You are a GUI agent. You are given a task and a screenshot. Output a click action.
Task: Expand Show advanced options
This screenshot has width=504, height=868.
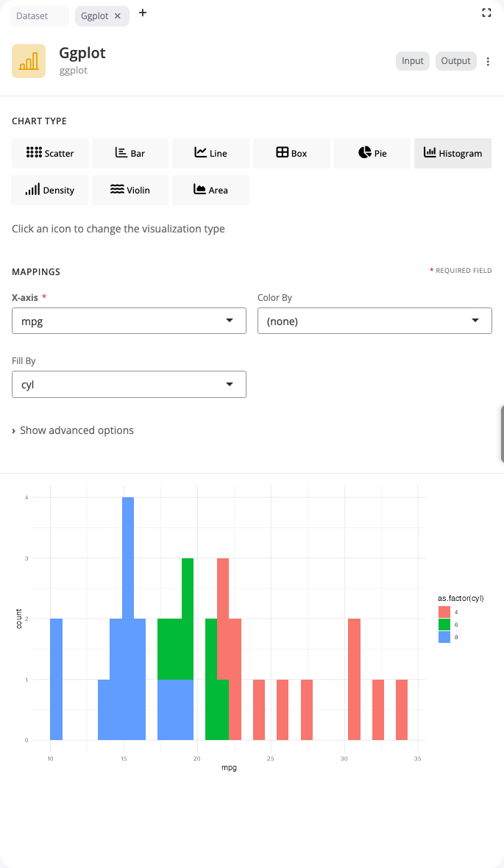[x=73, y=430]
